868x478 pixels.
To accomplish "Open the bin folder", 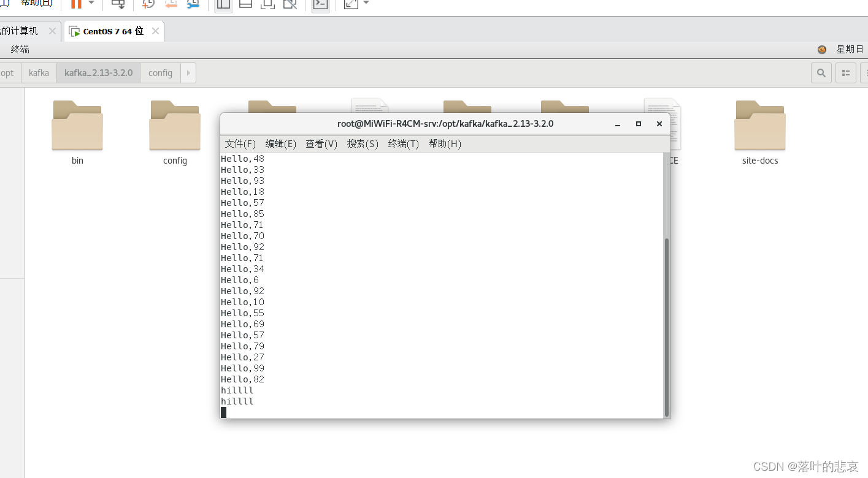I will [x=77, y=126].
